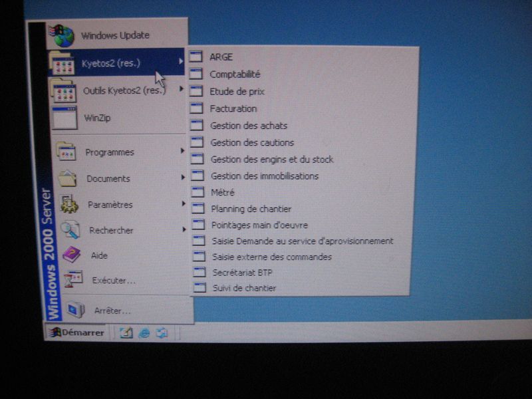The image size is (532, 399).
Task: Open the Programmes menu entry
Action: click(120, 152)
